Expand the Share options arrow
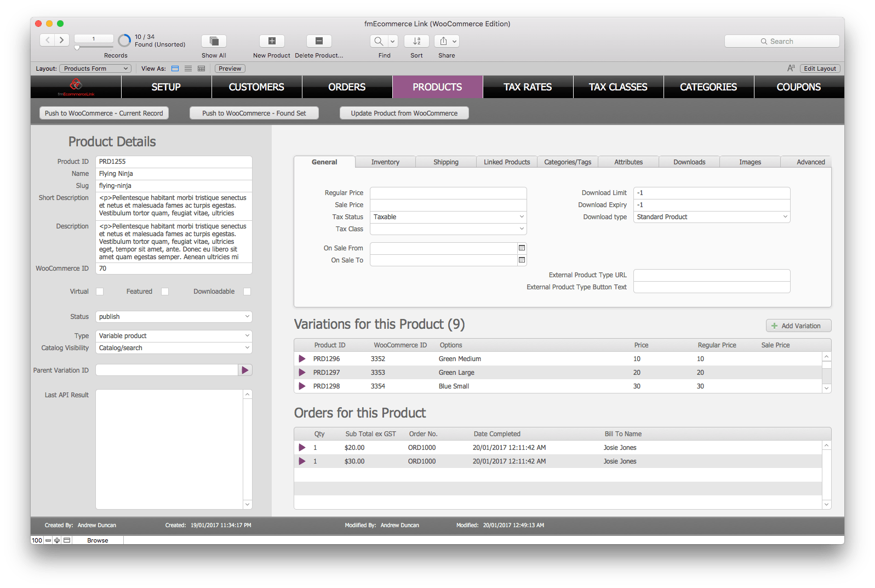Viewport: 875px width, 588px height. point(454,41)
